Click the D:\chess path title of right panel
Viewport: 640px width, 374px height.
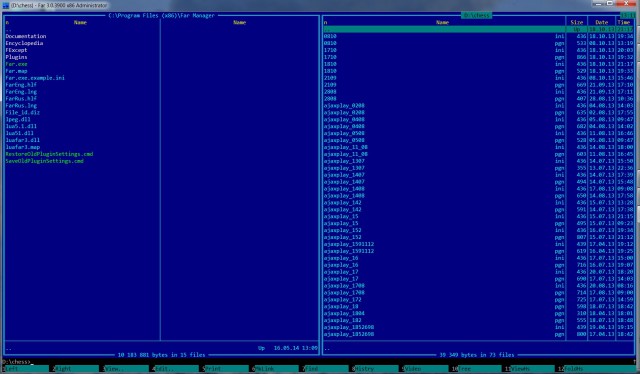477,16
